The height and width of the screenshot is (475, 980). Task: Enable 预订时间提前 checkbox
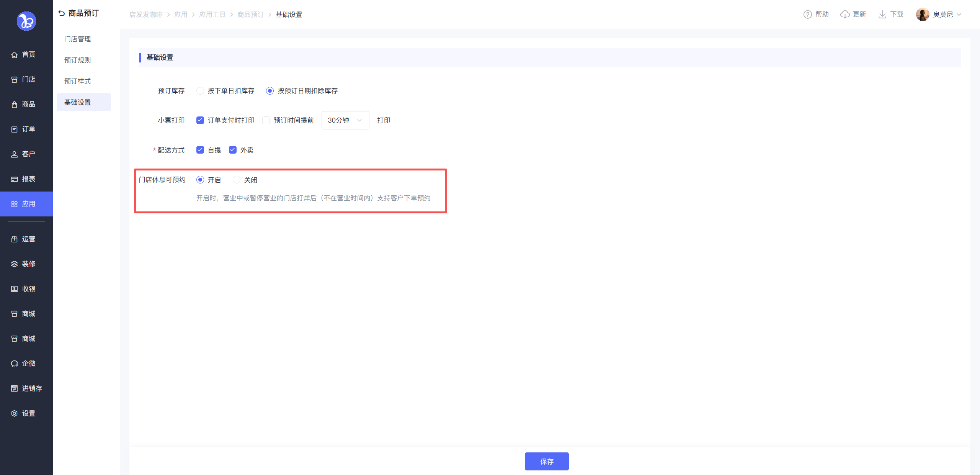[266, 120]
